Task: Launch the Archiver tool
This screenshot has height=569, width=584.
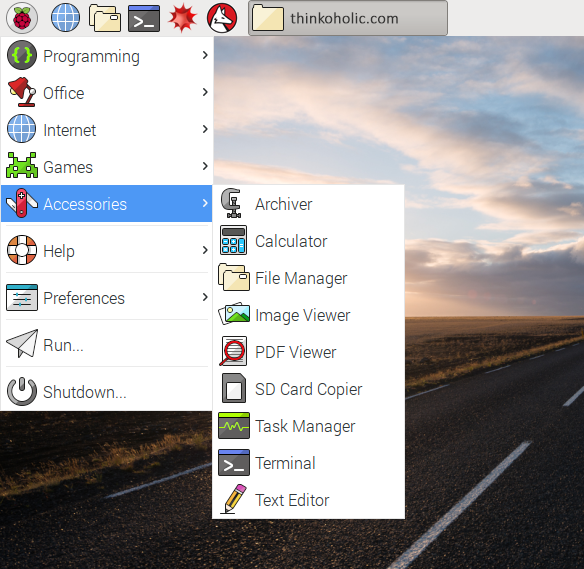Action: [308, 204]
